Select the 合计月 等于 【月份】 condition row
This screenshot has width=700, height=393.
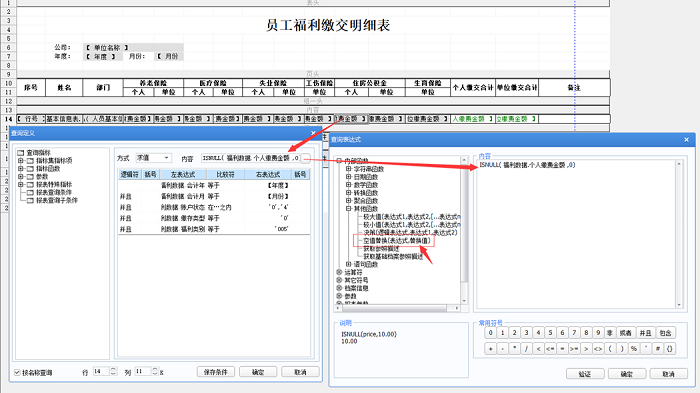tap(214, 196)
